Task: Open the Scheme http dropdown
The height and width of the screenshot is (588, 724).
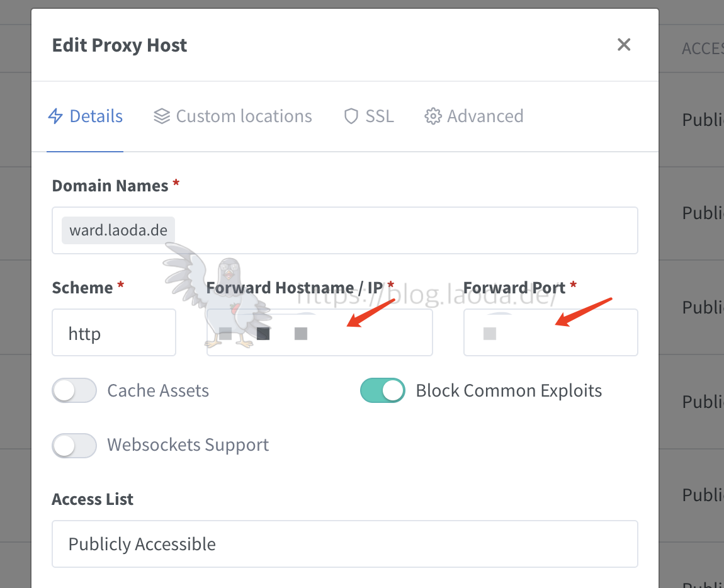Action: [x=114, y=332]
